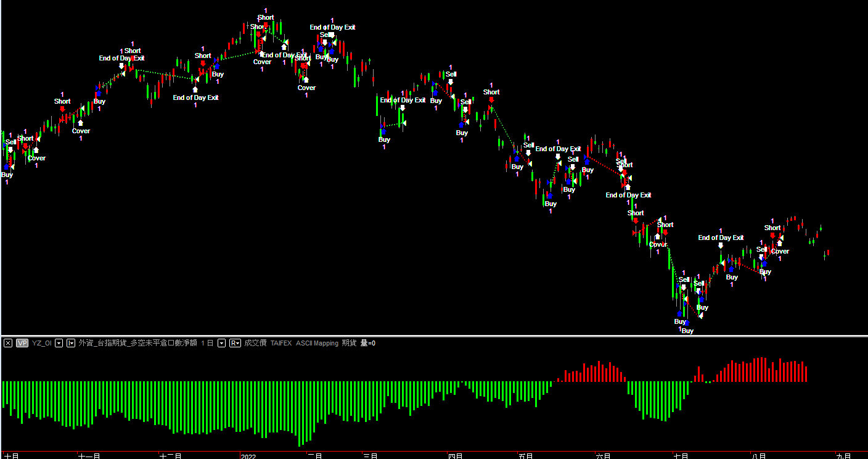This screenshot has width=868, height=459.
Task: Click the 三月 label on time axis
Action: pyautogui.click(x=371, y=456)
